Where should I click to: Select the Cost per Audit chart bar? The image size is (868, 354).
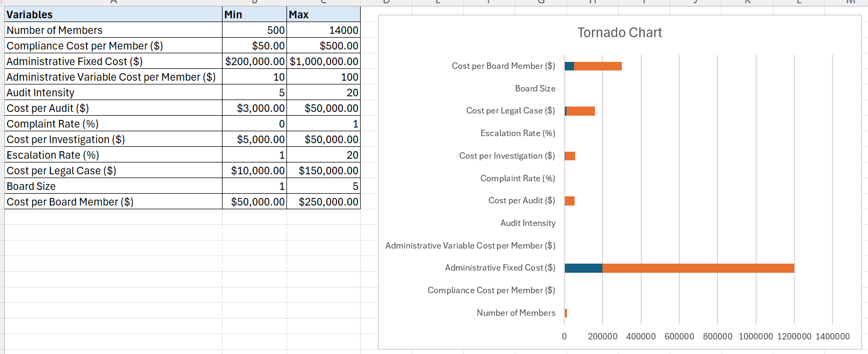pos(570,201)
